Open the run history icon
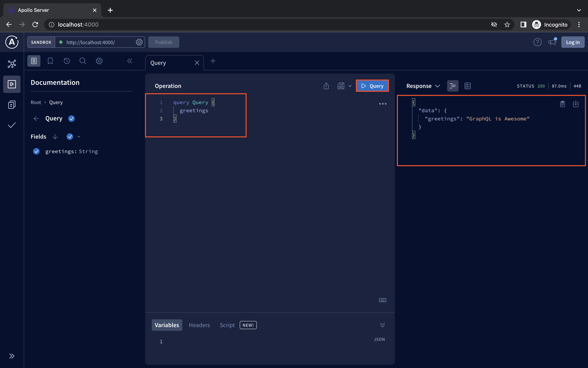The image size is (588, 368). tap(67, 61)
